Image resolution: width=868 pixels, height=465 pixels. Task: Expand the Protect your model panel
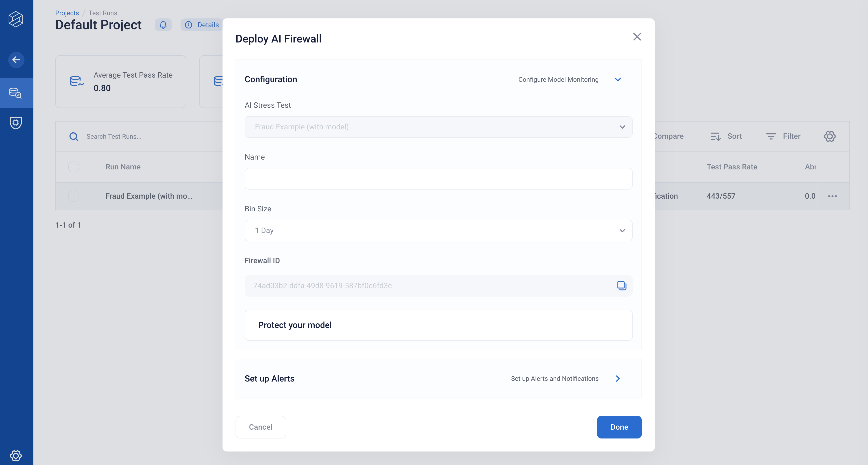click(438, 325)
